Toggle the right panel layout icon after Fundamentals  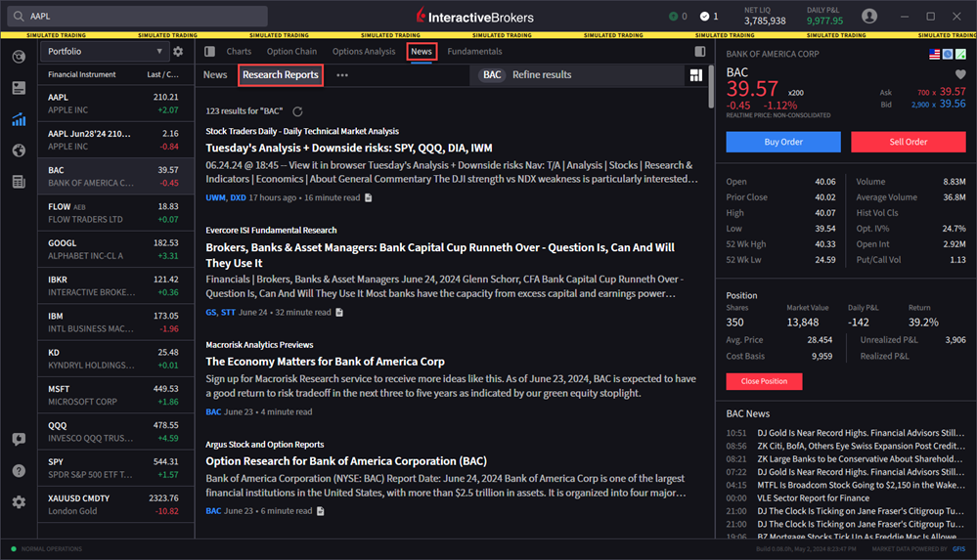700,52
